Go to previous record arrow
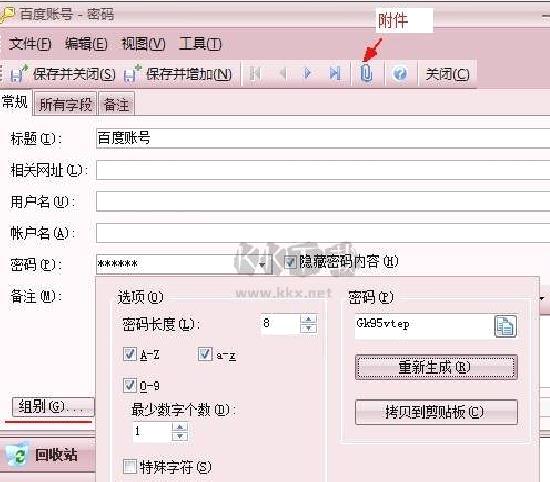 (283, 73)
